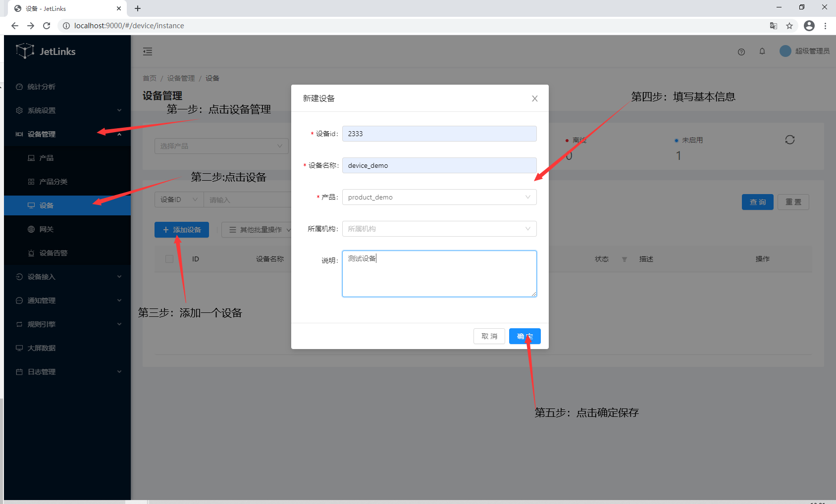Image resolution: width=836 pixels, height=504 pixels.
Task: Open the 产品 dropdown showing product_demo
Action: [439, 197]
